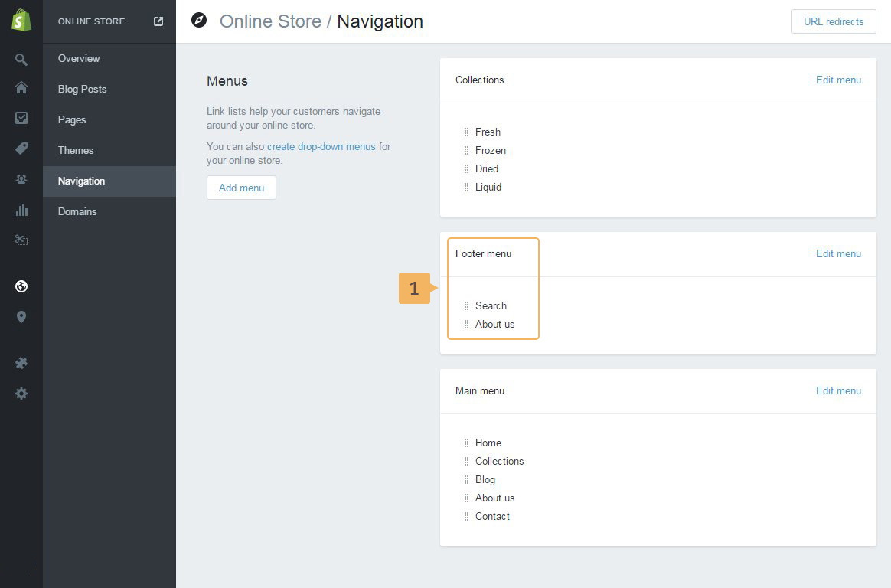This screenshot has width=891, height=588.
Task: Go to Home using house icon
Action: pyautogui.click(x=21, y=87)
